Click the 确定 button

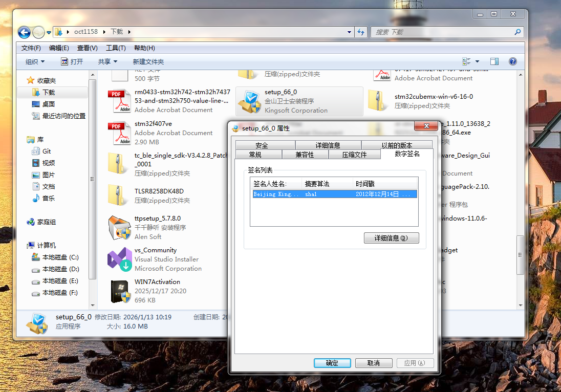point(332,363)
